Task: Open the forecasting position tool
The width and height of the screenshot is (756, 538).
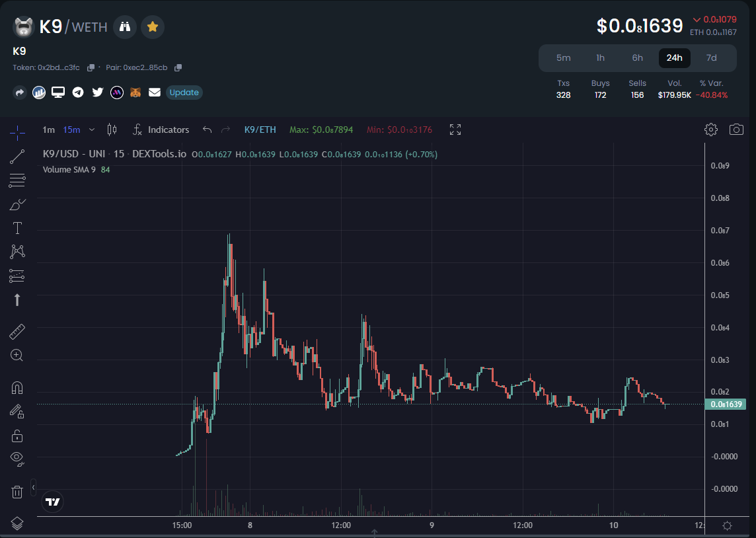Action: tap(17, 276)
